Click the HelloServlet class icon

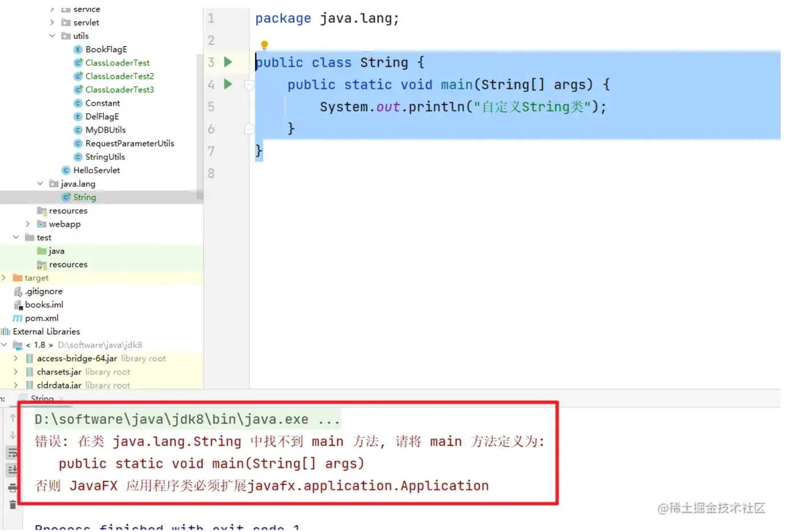[x=66, y=170]
